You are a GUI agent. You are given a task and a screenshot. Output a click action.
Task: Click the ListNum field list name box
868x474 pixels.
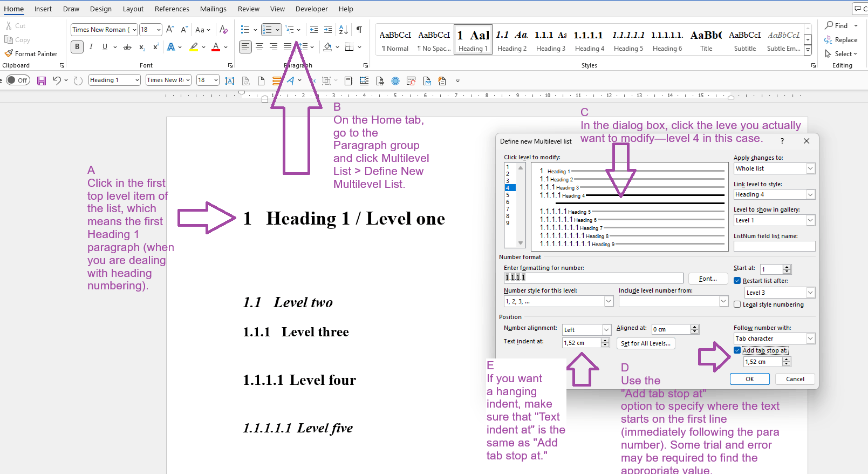tap(774, 246)
